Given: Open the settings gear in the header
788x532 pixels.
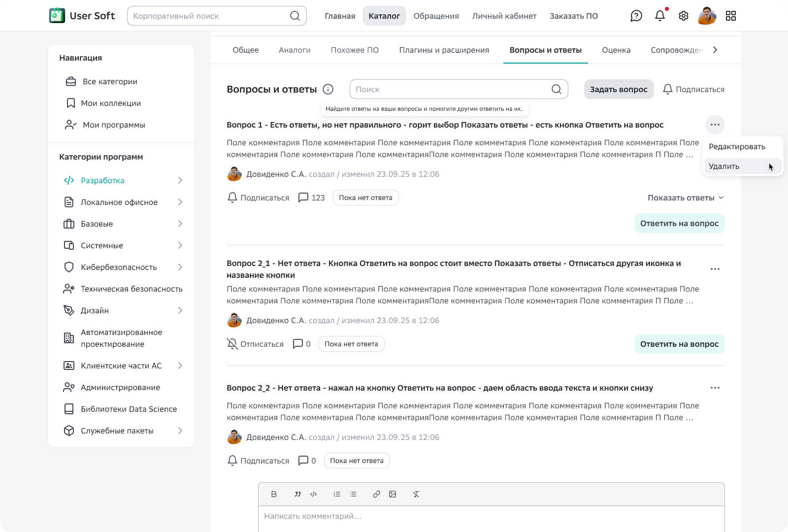Looking at the screenshot, I should (683, 16).
